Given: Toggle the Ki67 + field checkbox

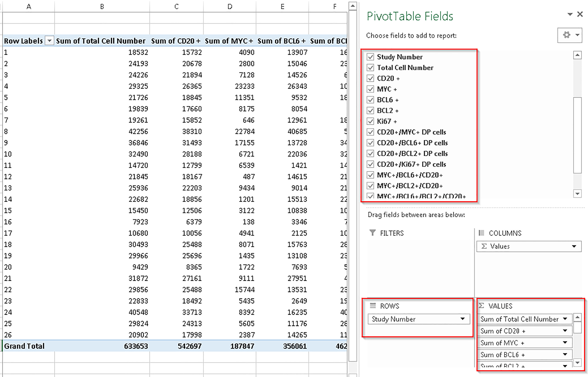Looking at the screenshot, I should [x=370, y=121].
